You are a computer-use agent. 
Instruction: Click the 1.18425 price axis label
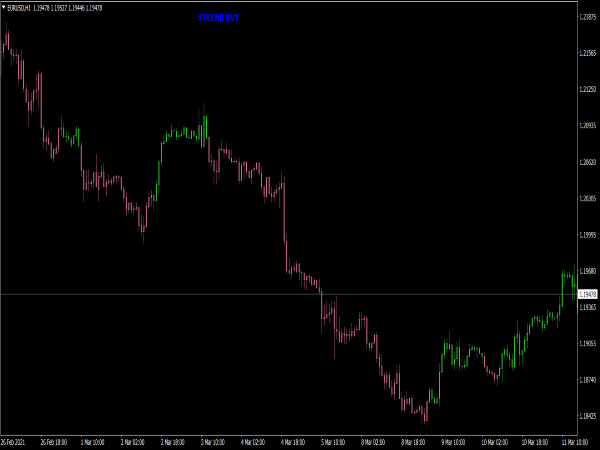click(588, 416)
